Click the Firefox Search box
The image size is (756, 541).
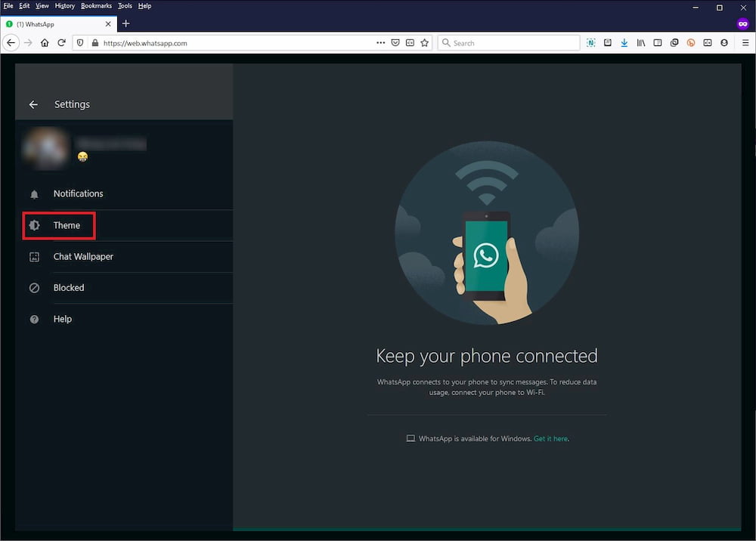[x=509, y=43]
